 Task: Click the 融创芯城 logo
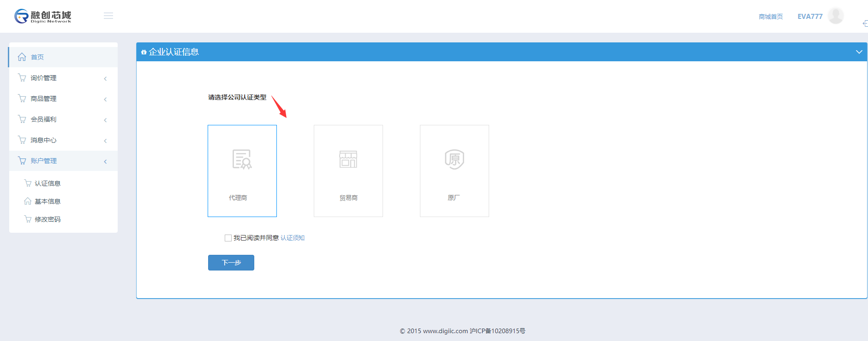pos(43,16)
